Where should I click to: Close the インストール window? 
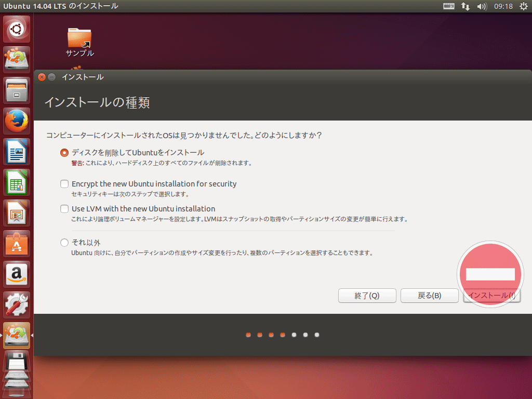(42, 77)
